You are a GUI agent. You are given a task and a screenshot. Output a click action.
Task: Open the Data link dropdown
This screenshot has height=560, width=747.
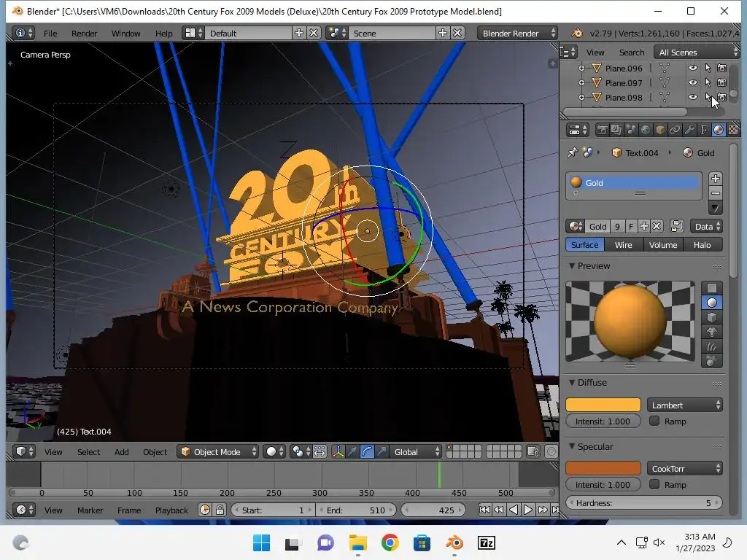[707, 227]
